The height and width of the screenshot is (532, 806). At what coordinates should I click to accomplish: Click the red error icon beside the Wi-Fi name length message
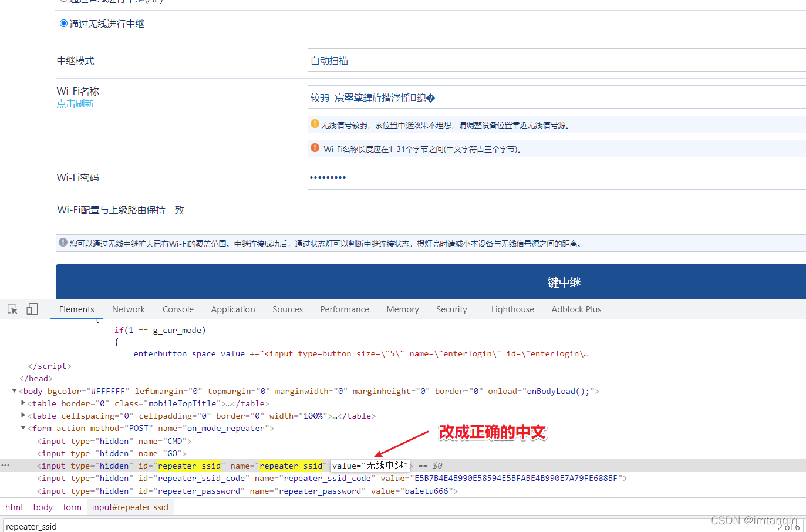pos(315,148)
